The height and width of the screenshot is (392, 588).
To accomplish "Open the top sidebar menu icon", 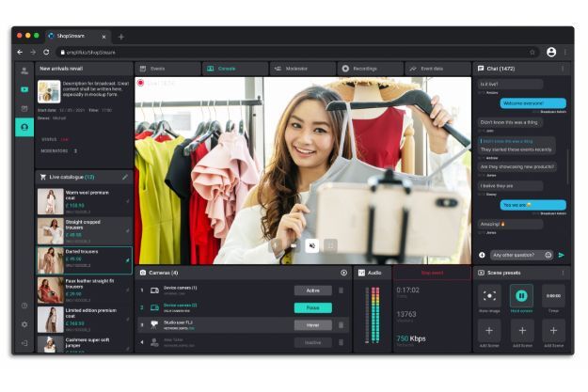I will click(24, 71).
